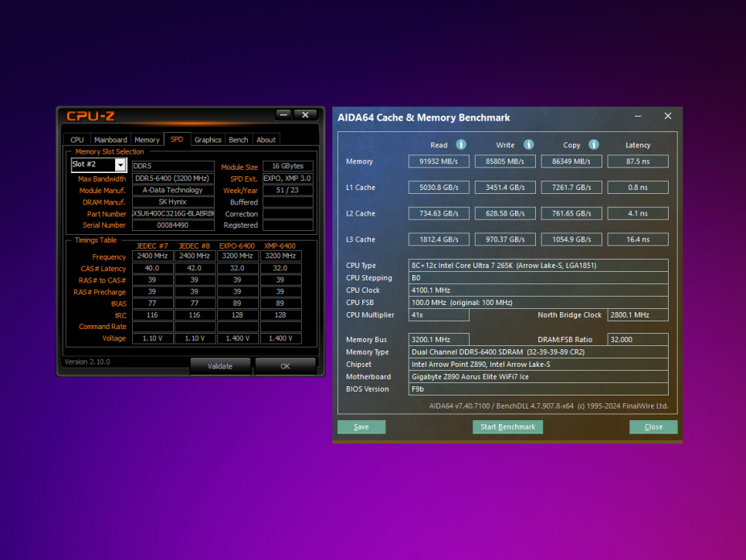Click the Part Number field in CPU-Z
This screenshot has height=560, width=746.
(x=173, y=214)
